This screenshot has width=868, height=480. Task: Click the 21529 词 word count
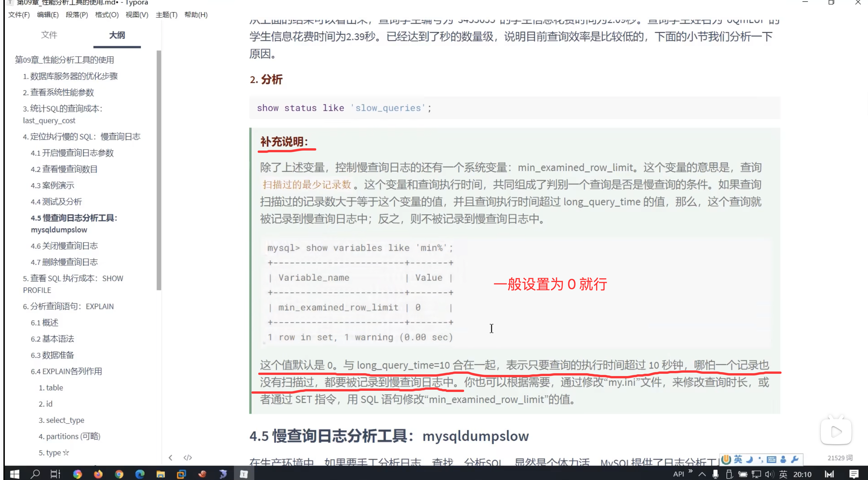click(x=840, y=458)
